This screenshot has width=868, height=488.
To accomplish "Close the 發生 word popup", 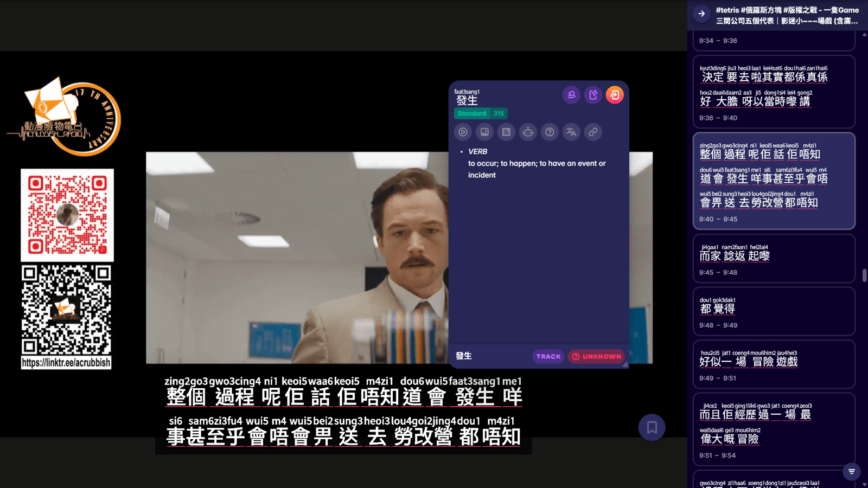I will [x=615, y=94].
